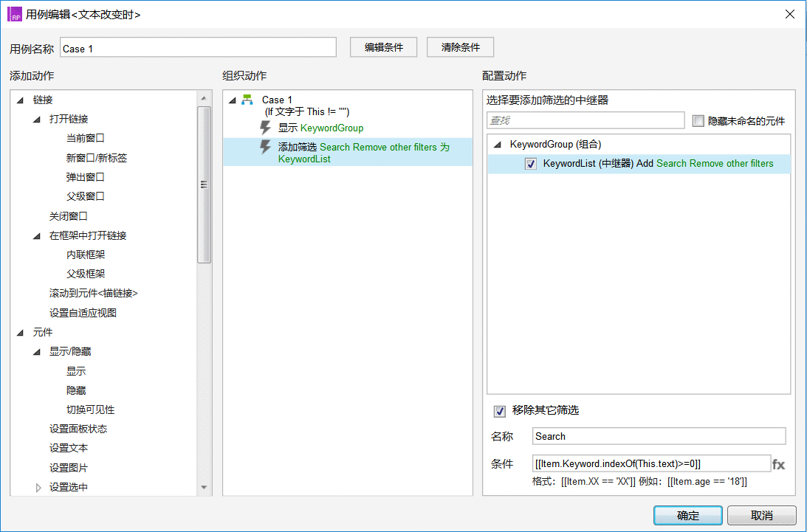
Task: Click the 清除条件 button
Action: pyautogui.click(x=460, y=47)
